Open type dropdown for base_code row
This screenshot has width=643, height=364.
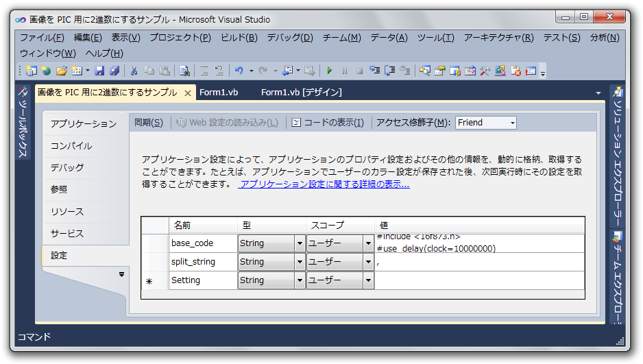300,243
